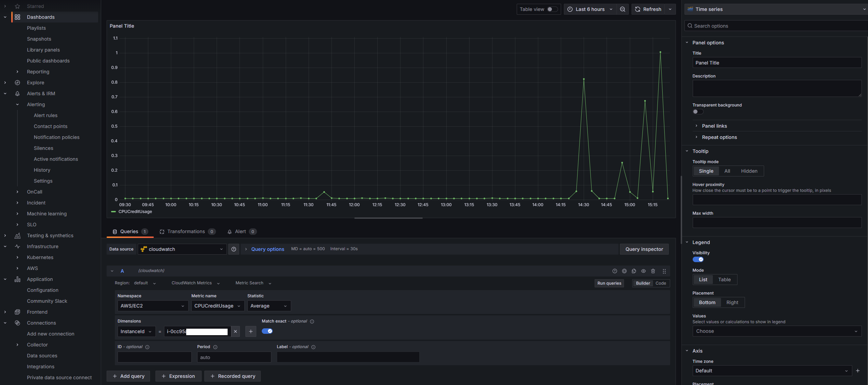Screen dimensions: 868x385
Task: Click the Run queries button
Action: [x=609, y=283]
